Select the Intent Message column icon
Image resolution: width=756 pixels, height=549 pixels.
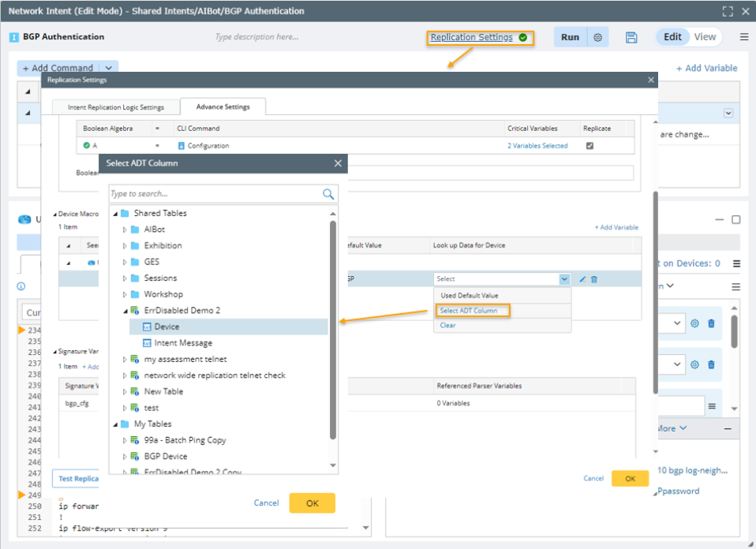pyautogui.click(x=147, y=343)
